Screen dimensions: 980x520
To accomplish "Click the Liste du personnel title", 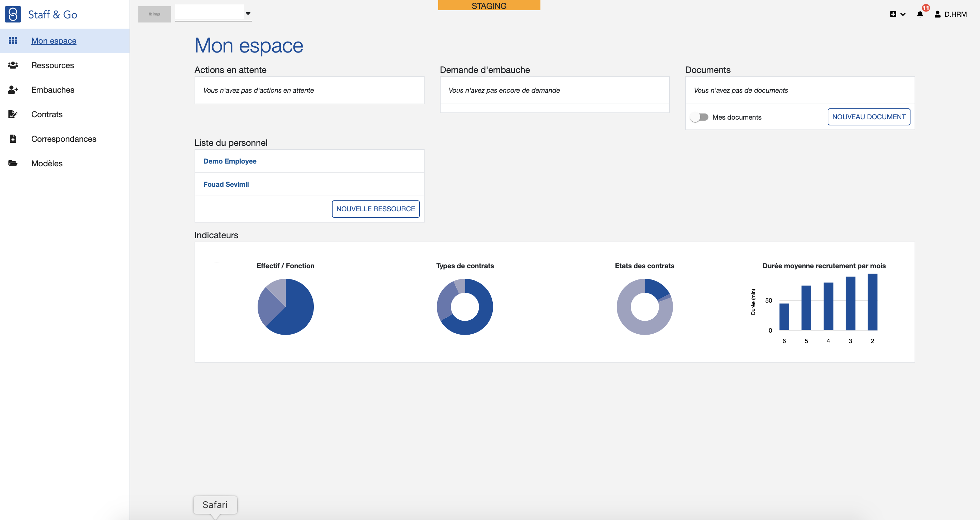I will 231,143.
